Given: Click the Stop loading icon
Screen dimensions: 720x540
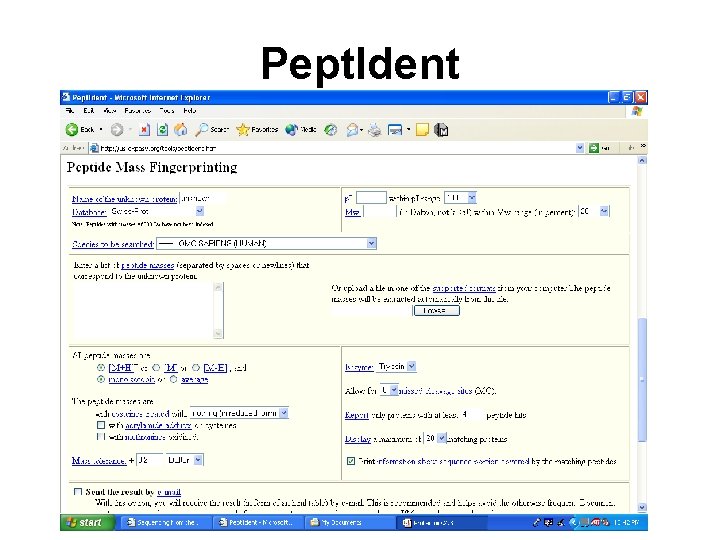Looking at the screenshot, I should click(x=144, y=130).
